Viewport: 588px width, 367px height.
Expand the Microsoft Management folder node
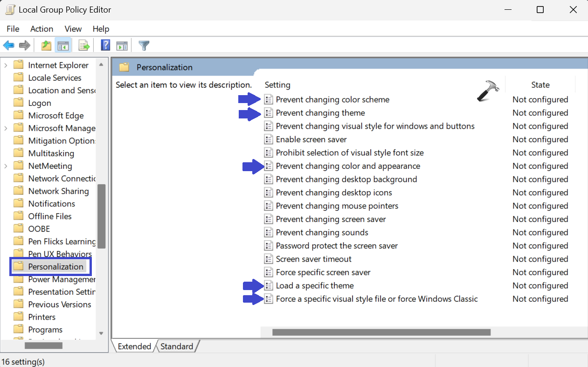pyautogui.click(x=6, y=128)
